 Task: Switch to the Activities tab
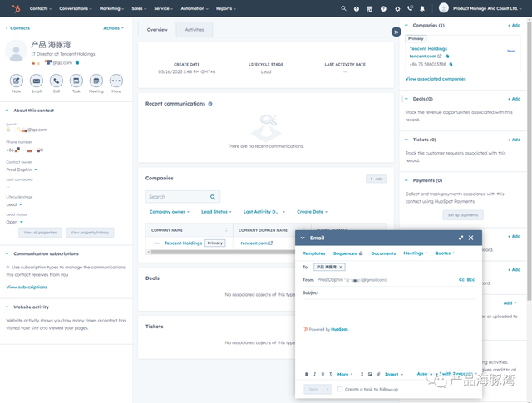pos(195,30)
